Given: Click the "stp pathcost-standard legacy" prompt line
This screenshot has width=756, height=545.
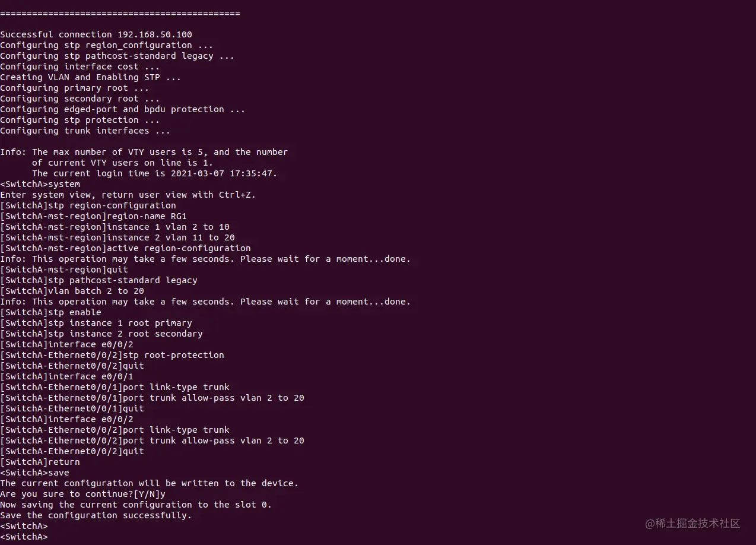Looking at the screenshot, I should (x=99, y=280).
